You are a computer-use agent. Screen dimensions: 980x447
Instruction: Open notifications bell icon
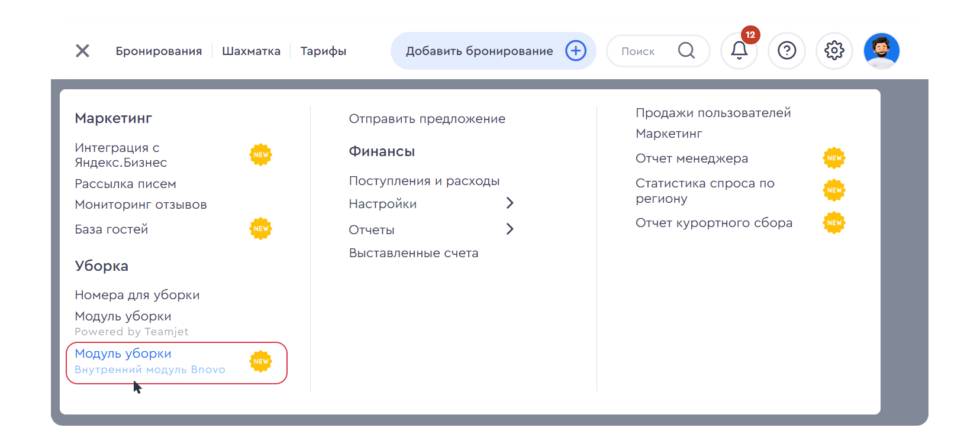(739, 51)
